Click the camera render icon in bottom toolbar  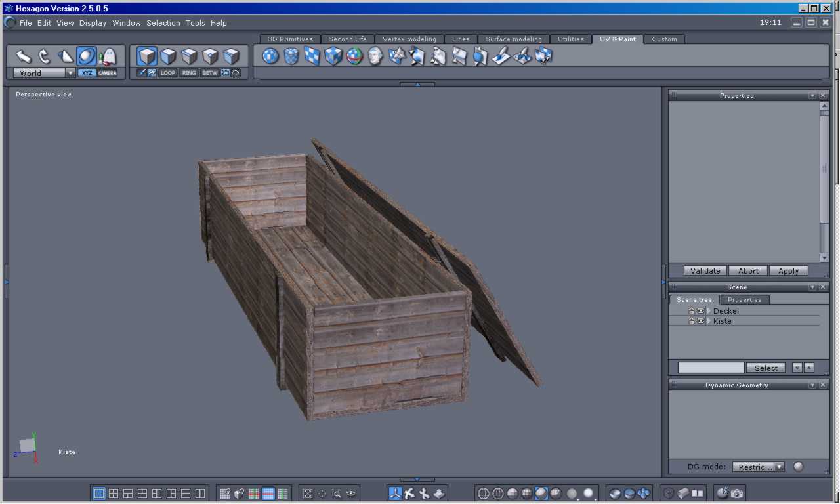pyautogui.click(x=737, y=493)
